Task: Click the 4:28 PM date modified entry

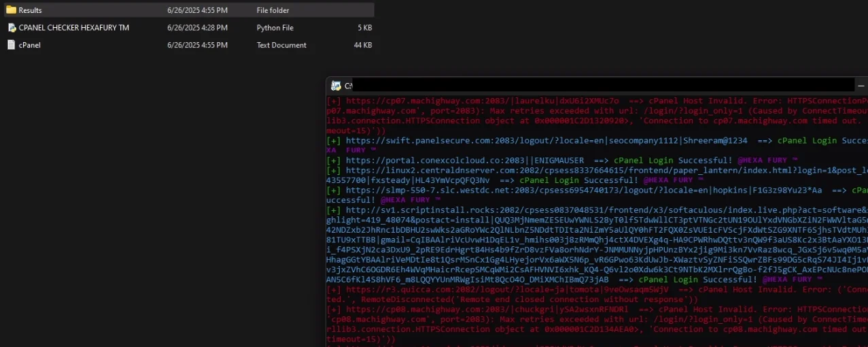Action: point(197,28)
